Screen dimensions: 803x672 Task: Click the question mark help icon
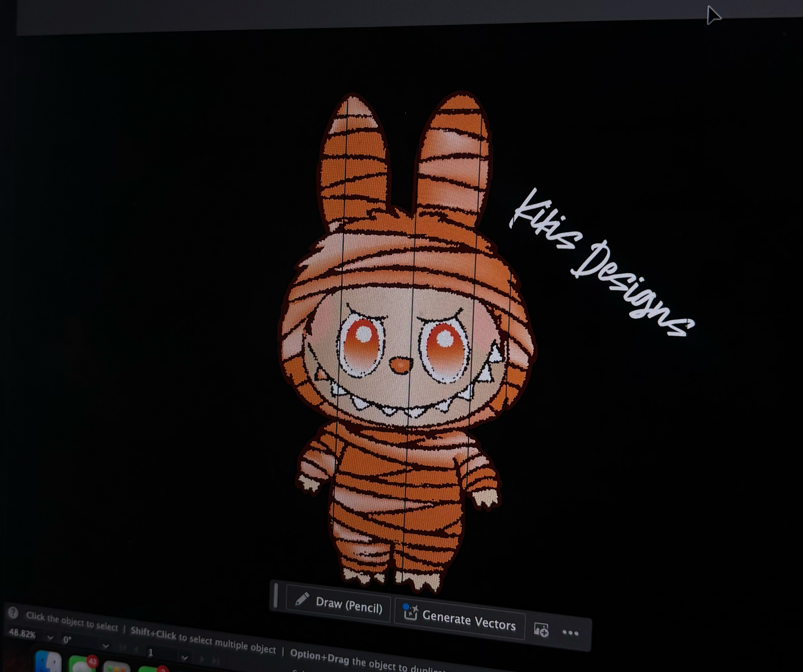tap(13, 613)
